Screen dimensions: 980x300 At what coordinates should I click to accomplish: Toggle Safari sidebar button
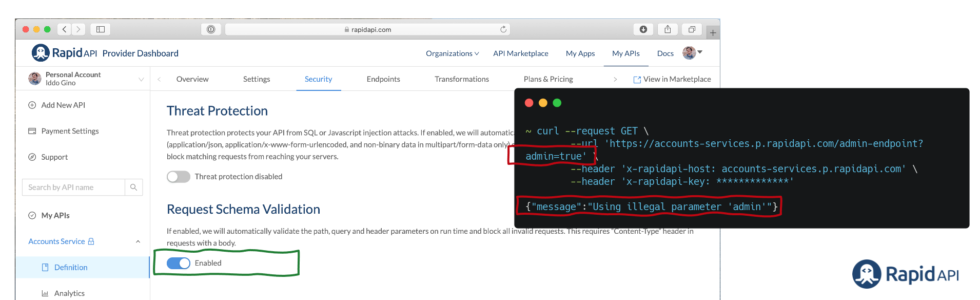coord(101,29)
